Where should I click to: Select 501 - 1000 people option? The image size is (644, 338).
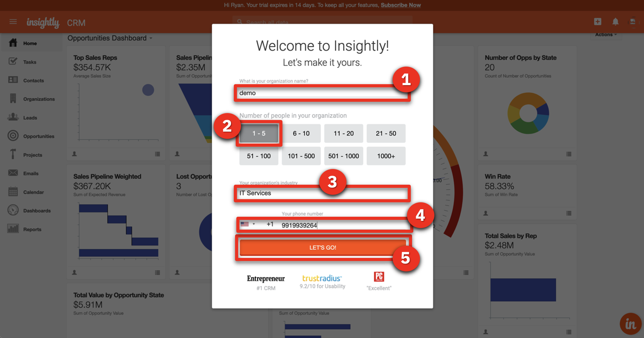point(344,156)
